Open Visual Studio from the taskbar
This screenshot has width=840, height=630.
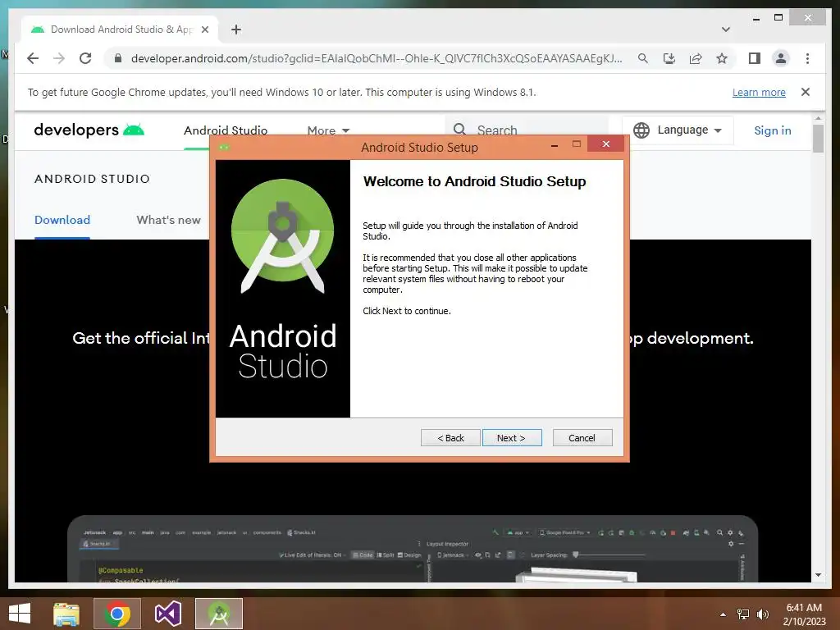tap(168, 614)
